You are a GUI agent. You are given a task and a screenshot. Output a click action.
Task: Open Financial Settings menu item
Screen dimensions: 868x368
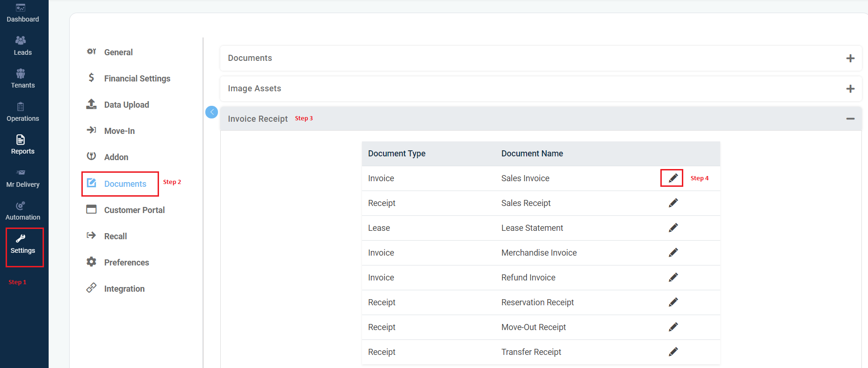coord(137,79)
